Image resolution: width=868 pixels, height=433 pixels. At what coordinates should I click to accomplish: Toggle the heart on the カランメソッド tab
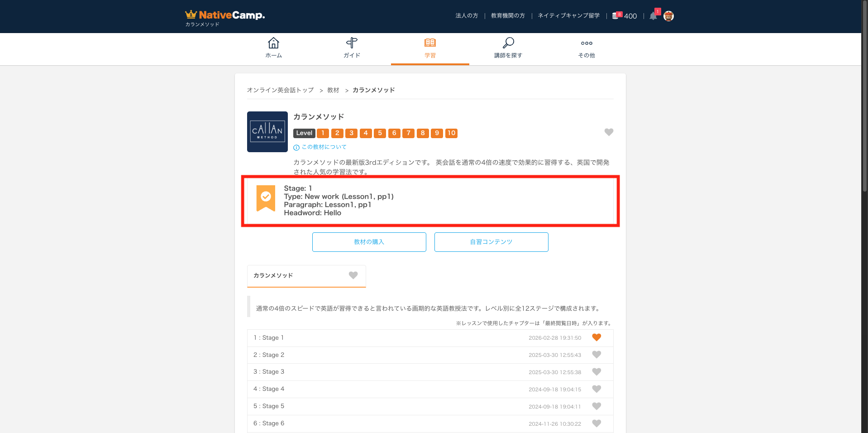[x=353, y=275]
